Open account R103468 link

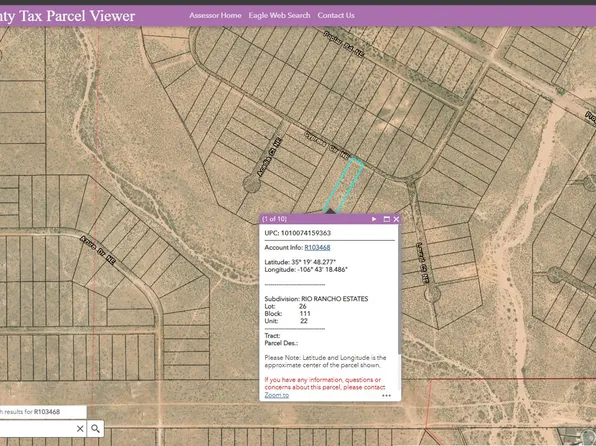317,248
